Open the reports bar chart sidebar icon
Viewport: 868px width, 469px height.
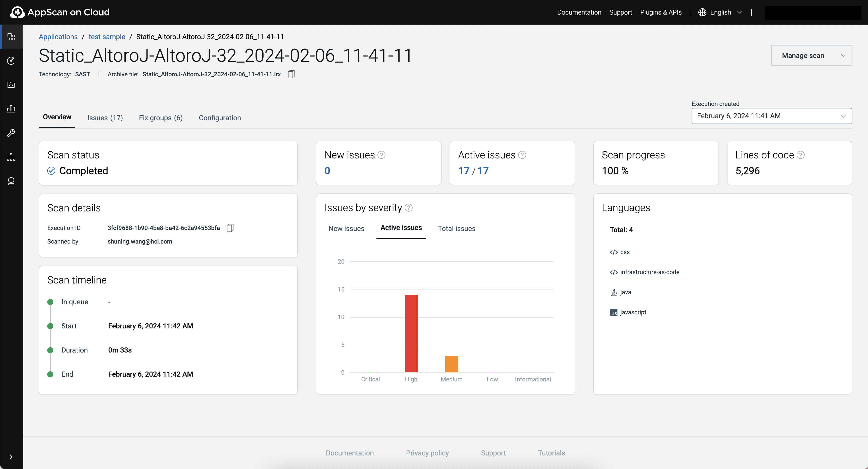pyautogui.click(x=11, y=109)
